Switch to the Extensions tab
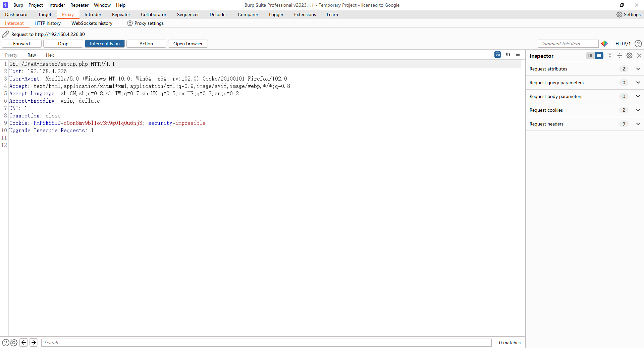 click(305, 14)
